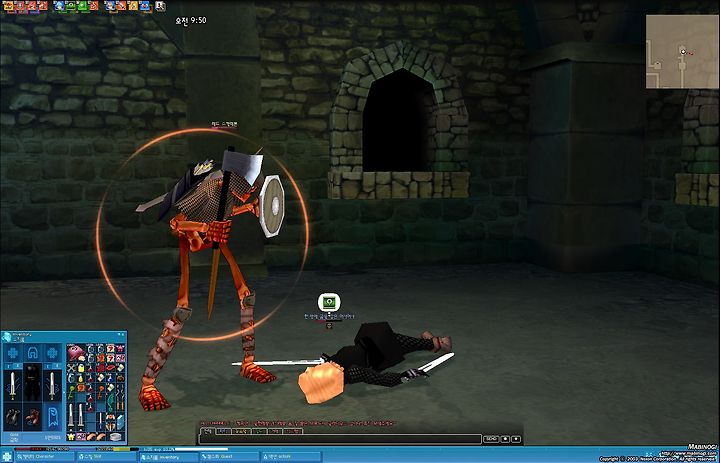Pick the crossed bones item in bag
The width and height of the screenshot is (720, 463).
point(72,368)
